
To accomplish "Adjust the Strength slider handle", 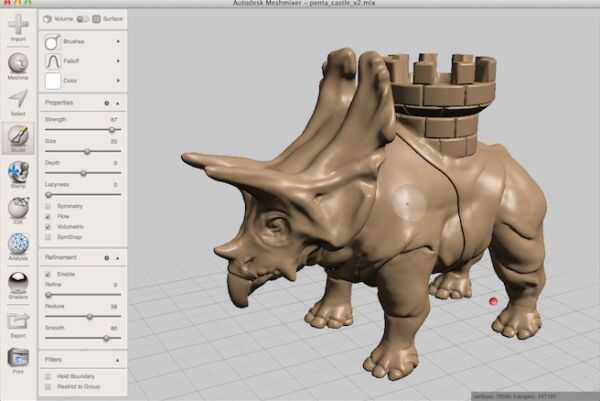I will [112, 130].
